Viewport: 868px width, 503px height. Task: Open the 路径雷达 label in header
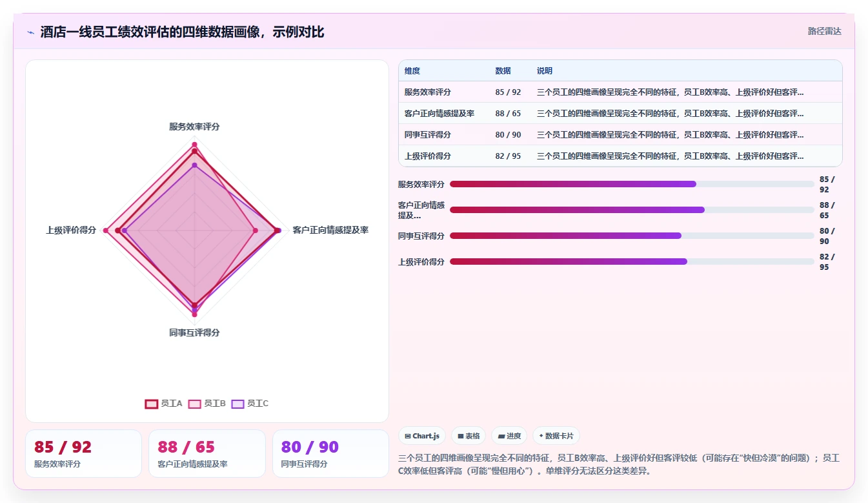tap(824, 31)
